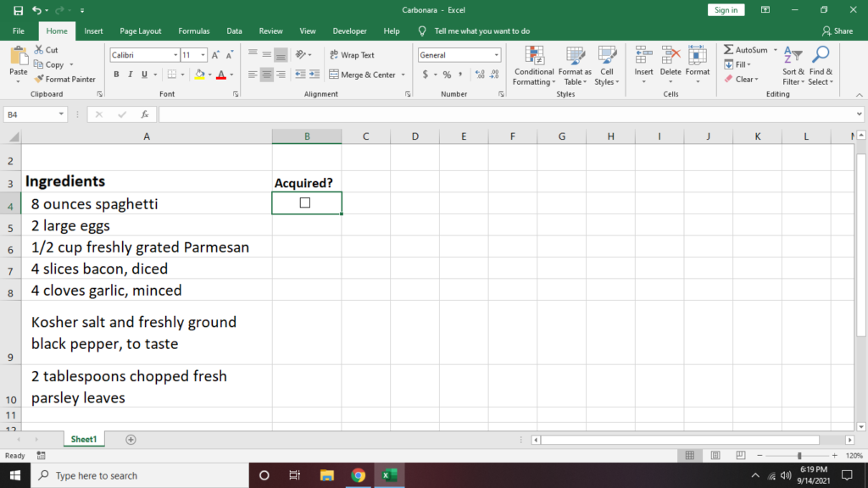The height and width of the screenshot is (488, 868).
Task: Open Excel from the Windows taskbar
Action: (x=390, y=475)
